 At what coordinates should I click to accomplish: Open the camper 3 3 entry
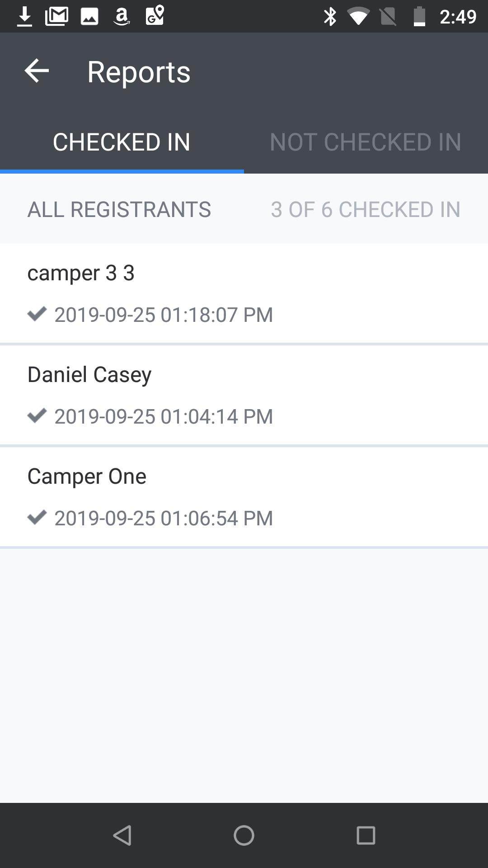pyautogui.click(x=244, y=293)
